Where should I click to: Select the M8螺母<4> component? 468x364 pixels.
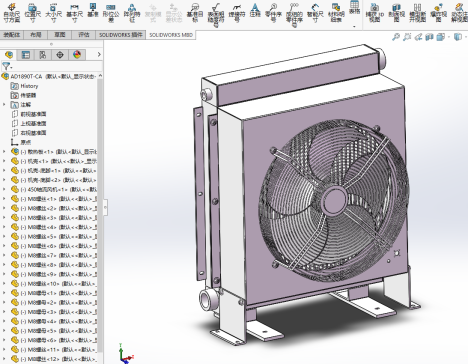pyautogui.click(x=54, y=321)
